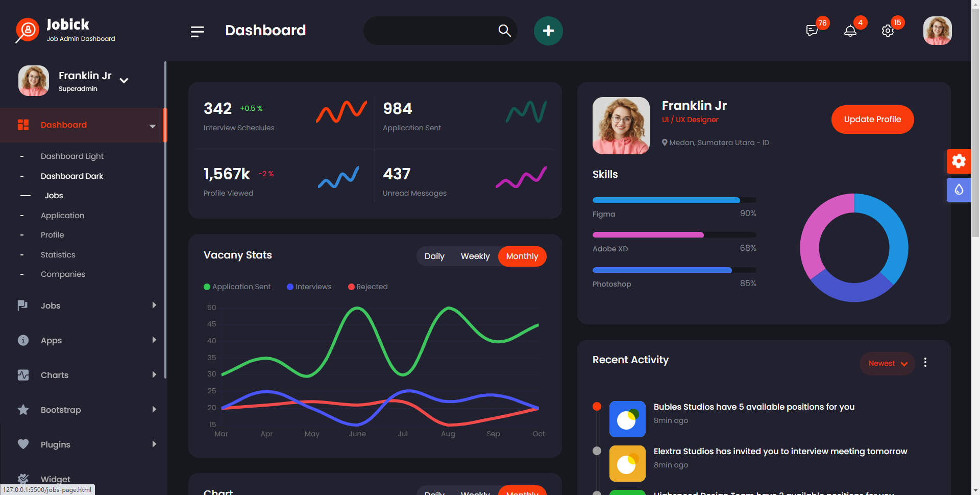The height and width of the screenshot is (495, 980).
Task: Open the Newest sort dropdown
Action: click(x=887, y=364)
